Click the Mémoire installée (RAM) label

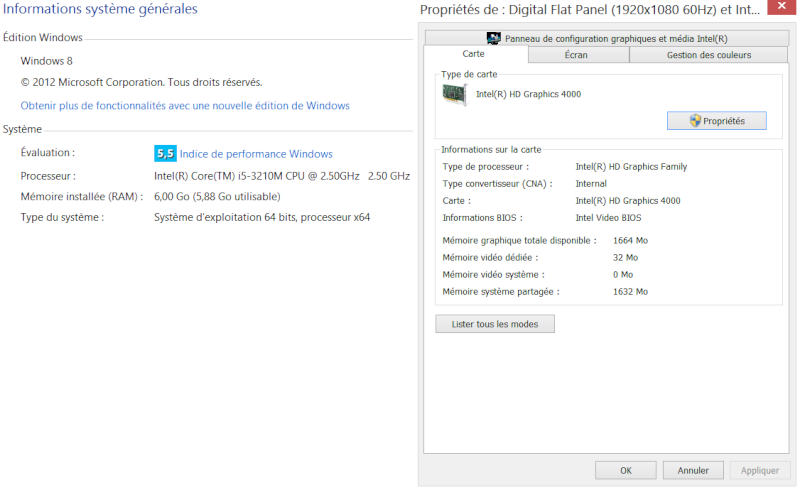[82, 197]
